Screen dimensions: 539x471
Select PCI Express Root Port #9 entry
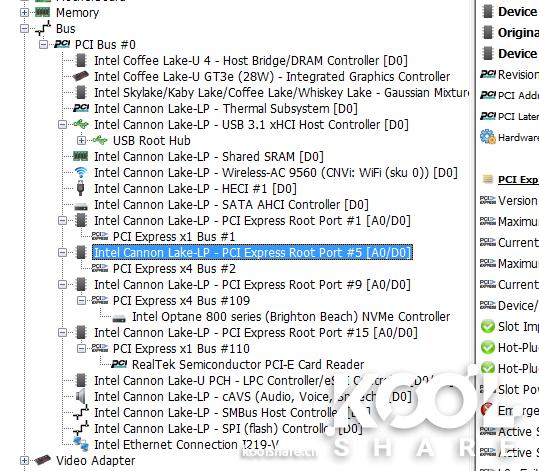[x=252, y=285]
